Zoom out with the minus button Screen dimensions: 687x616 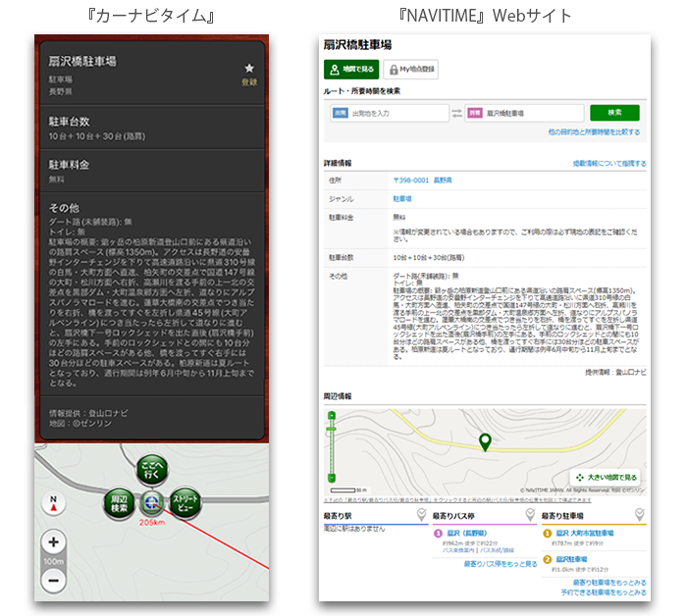coord(53,581)
